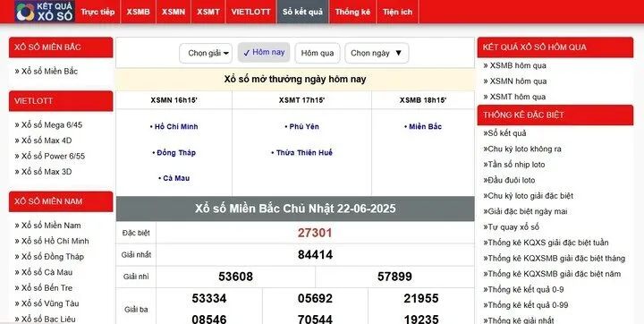Select first prize number 84414
This screenshot has height=324, width=644.
315,254
